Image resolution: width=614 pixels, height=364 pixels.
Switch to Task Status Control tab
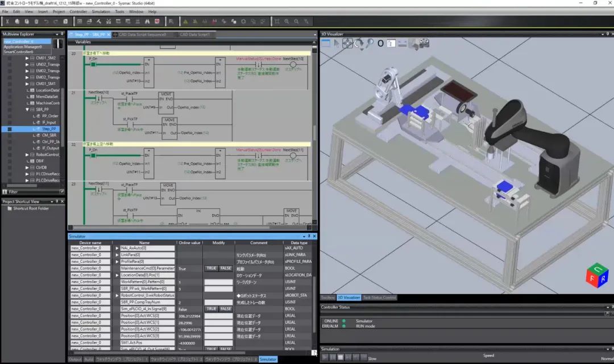379,298
